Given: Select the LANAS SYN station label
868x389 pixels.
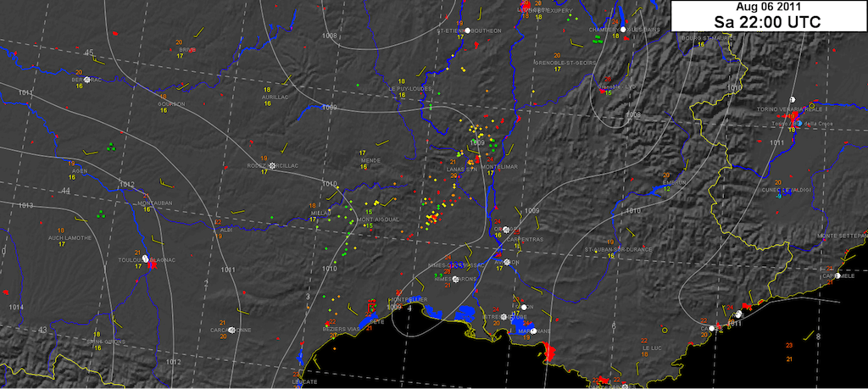Looking at the screenshot, I should (461, 169).
